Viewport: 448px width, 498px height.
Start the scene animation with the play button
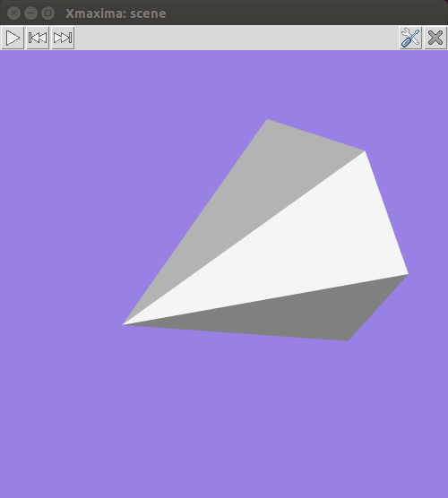pyautogui.click(x=13, y=38)
